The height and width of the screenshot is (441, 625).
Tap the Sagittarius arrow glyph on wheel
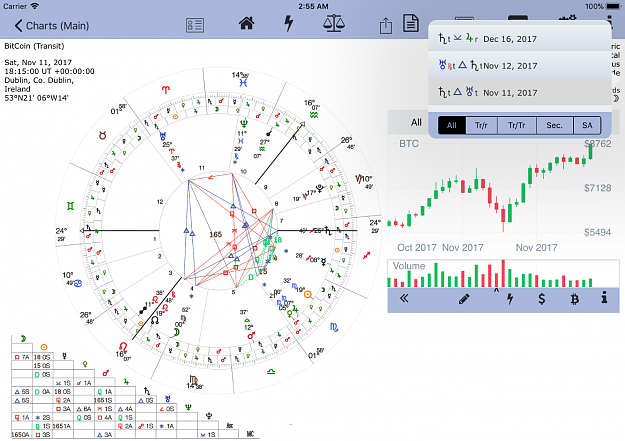point(367,255)
